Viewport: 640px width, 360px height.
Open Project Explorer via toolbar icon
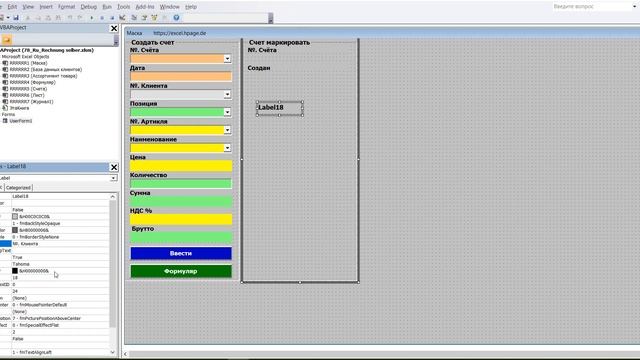tap(134, 18)
